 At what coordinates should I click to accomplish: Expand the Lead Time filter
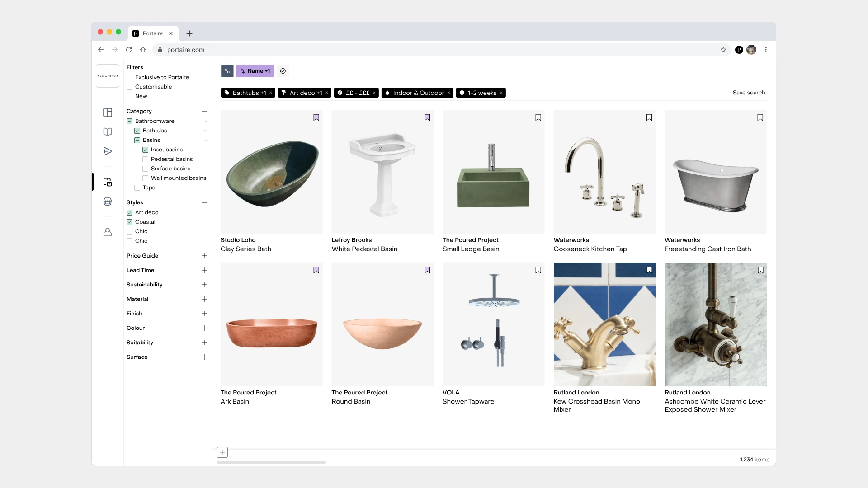click(204, 270)
